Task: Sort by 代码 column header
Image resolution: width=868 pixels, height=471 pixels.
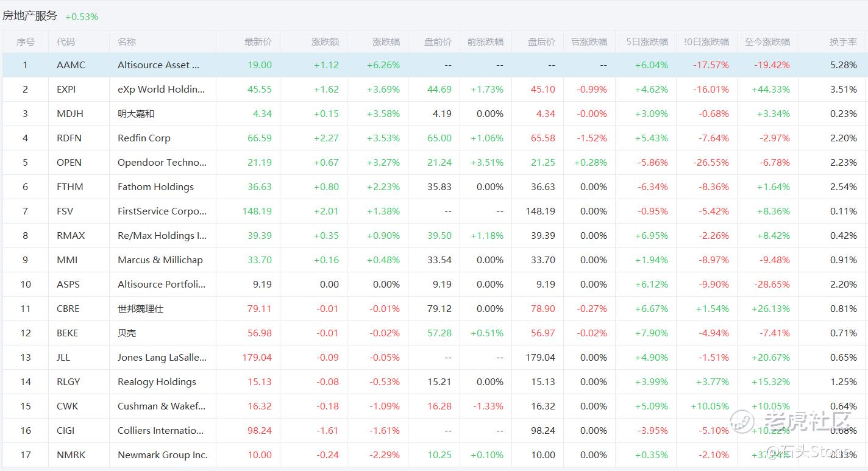Action: [66, 42]
